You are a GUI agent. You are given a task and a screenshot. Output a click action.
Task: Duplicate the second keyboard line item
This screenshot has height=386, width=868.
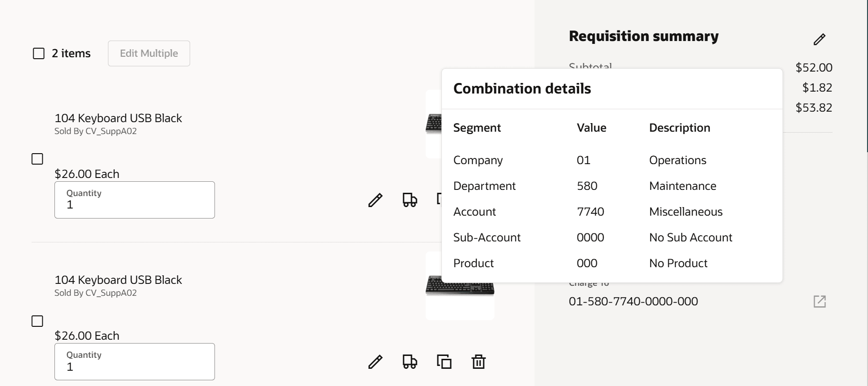(444, 362)
